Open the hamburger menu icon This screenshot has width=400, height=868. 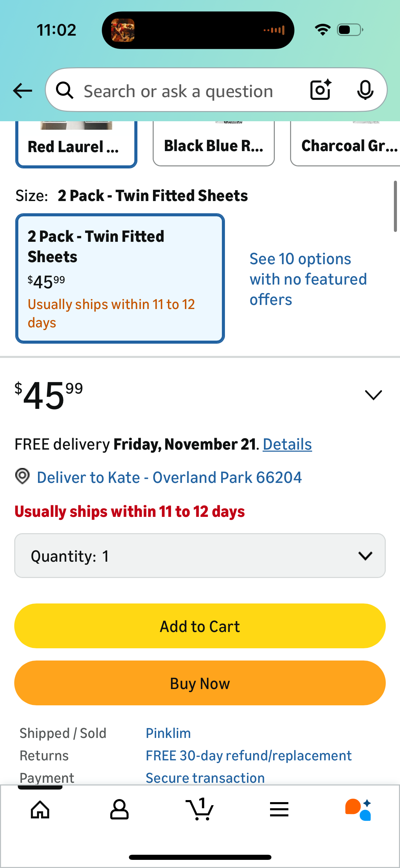[279, 810]
